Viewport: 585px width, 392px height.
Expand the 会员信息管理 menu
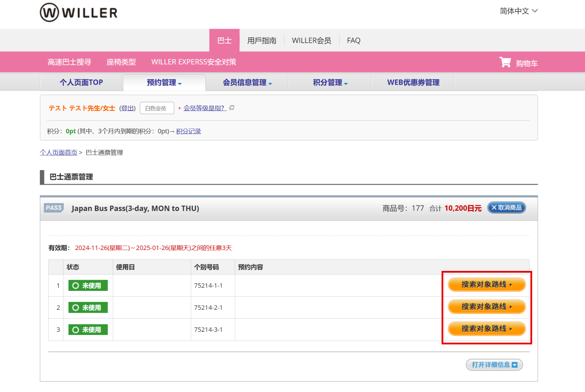[247, 83]
